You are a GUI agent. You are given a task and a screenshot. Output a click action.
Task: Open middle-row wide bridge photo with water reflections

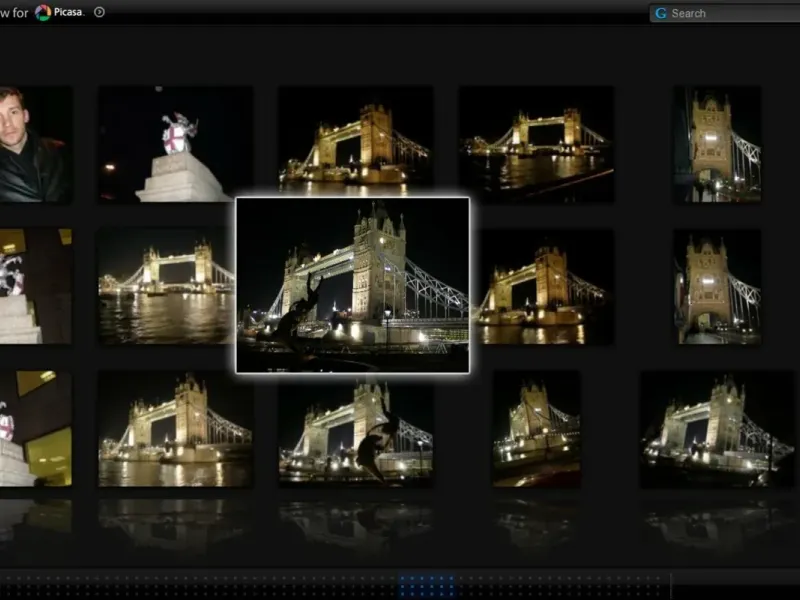(x=166, y=286)
